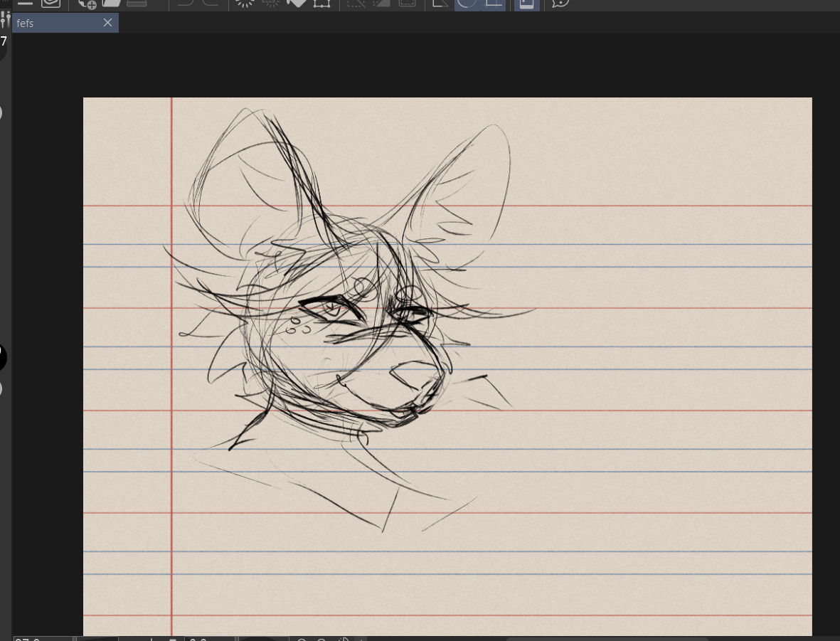Redo the previously undone stroke
This screenshot has height=641, width=840.
point(211,3)
